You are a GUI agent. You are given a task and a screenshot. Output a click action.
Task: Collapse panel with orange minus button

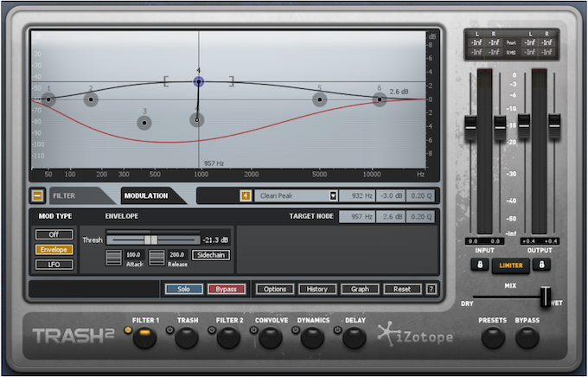point(37,195)
